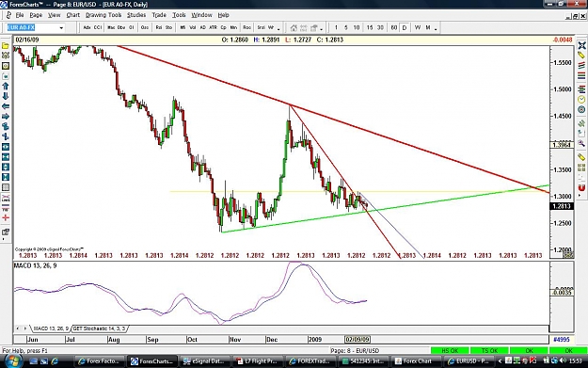Click the upward arrow icon in left sidebar
Image resolution: width=588 pixels, height=368 pixels.
click(6, 86)
